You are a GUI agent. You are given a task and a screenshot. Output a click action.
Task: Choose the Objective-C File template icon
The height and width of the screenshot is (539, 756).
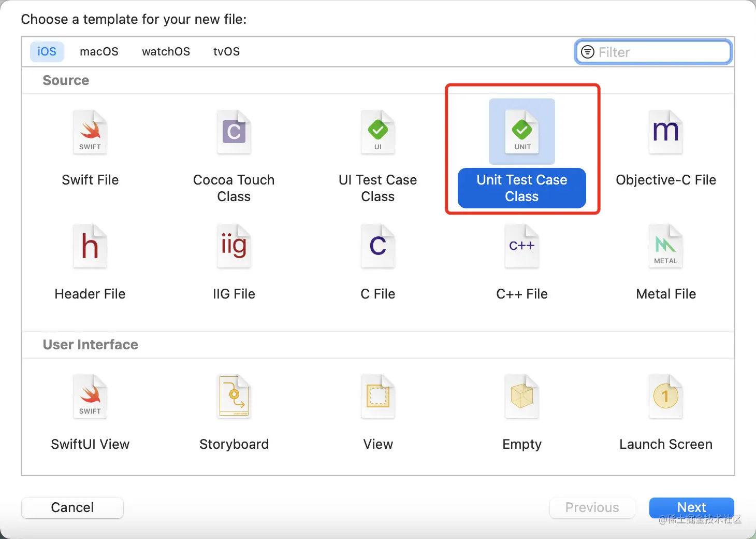666,133
